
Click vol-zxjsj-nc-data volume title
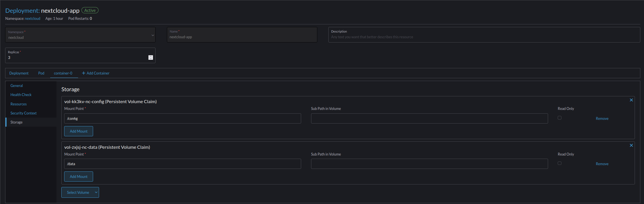coord(107,147)
